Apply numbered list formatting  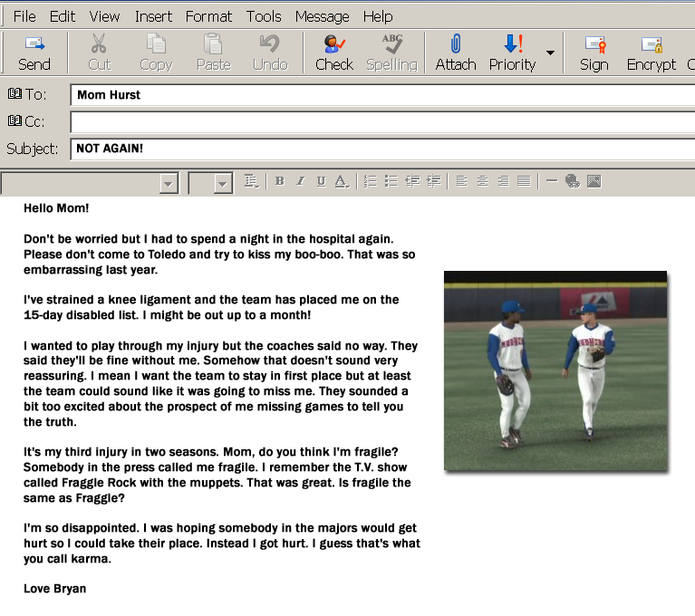[370, 181]
